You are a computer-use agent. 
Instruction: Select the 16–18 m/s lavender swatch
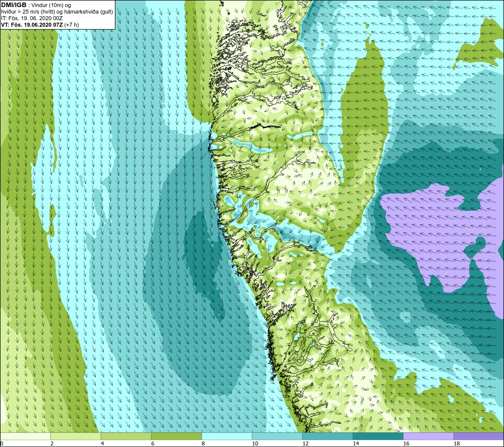(428, 436)
